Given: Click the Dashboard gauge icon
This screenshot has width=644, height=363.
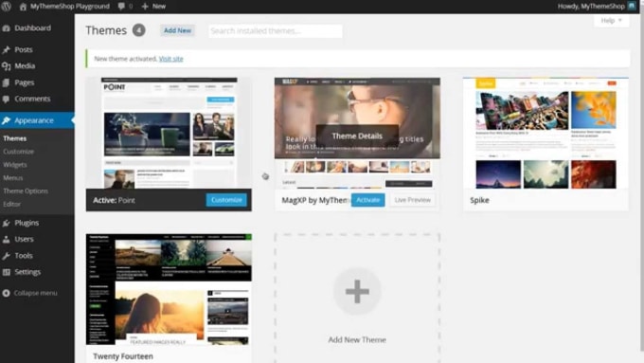Looking at the screenshot, I should pos(7,28).
